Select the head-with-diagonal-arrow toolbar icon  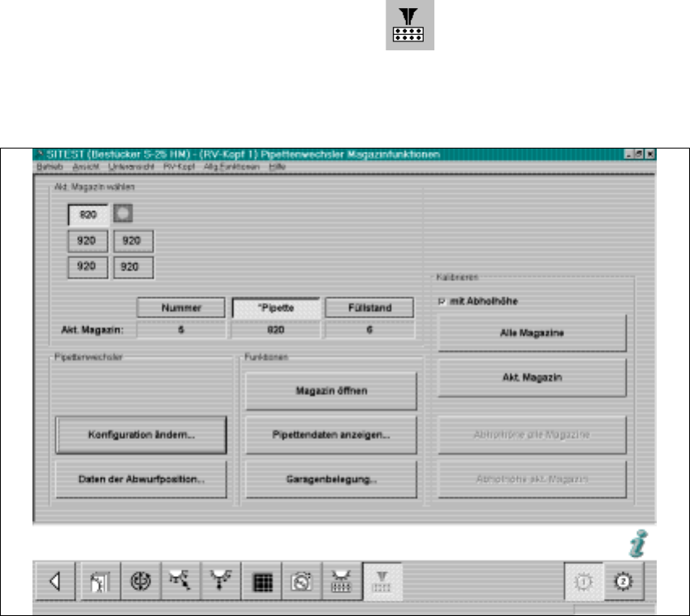pyautogui.click(x=180, y=581)
